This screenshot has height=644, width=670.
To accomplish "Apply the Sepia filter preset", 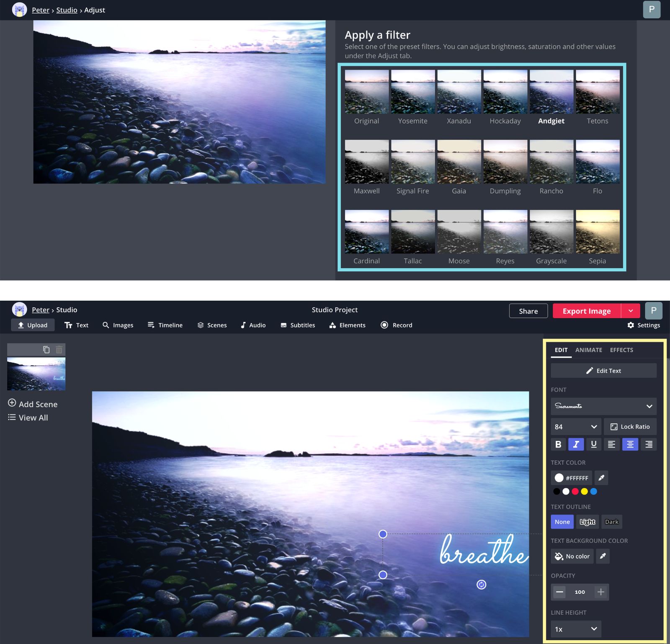I will 597,232.
